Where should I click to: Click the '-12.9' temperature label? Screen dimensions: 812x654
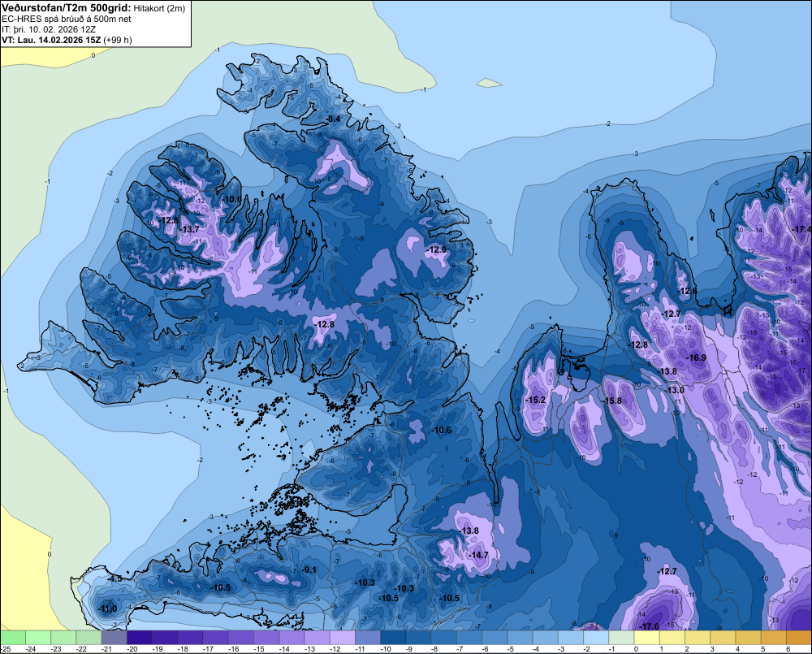click(x=437, y=249)
